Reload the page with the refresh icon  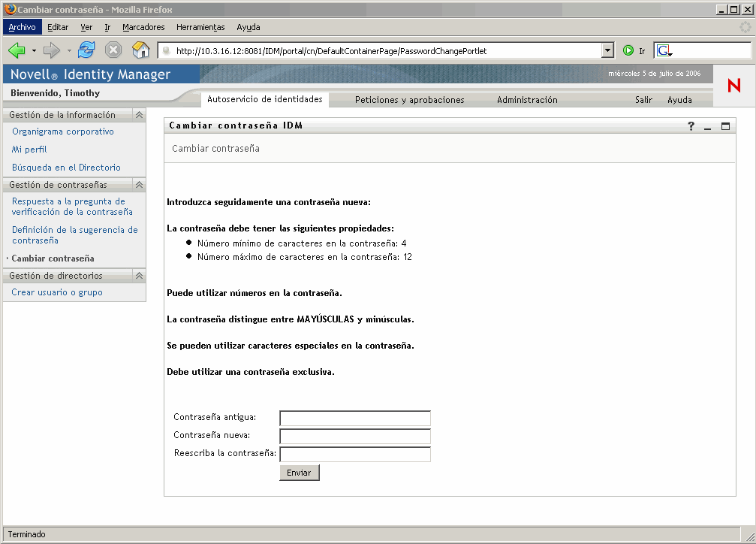[x=86, y=50]
